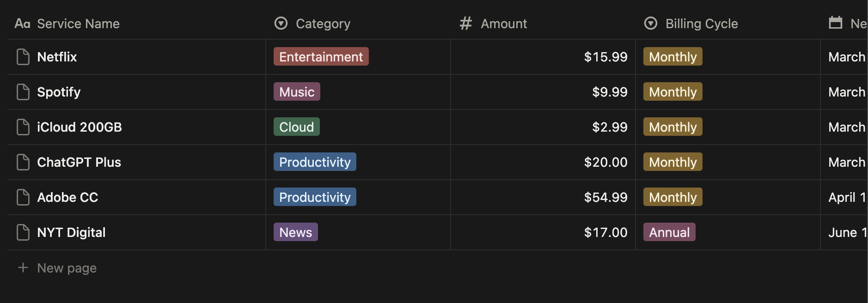Screen dimensions: 868x303
Task: Open the Amount column header menu
Action: point(543,23)
